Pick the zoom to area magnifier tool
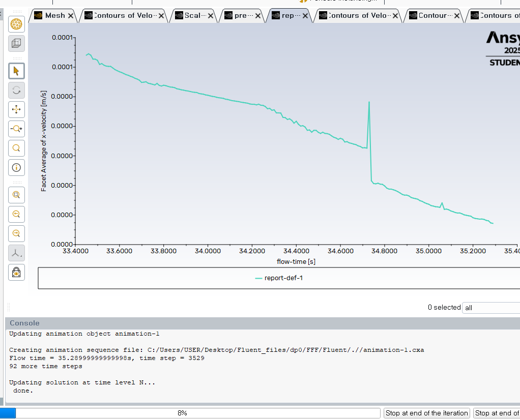520x420 pixels. pos(16,148)
